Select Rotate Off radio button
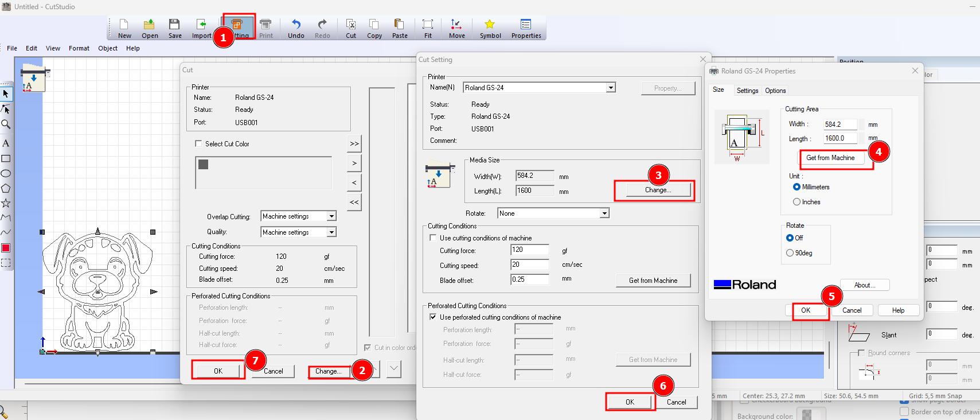Image resolution: width=980 pixels, height=420 pixels. coord(790,238)
